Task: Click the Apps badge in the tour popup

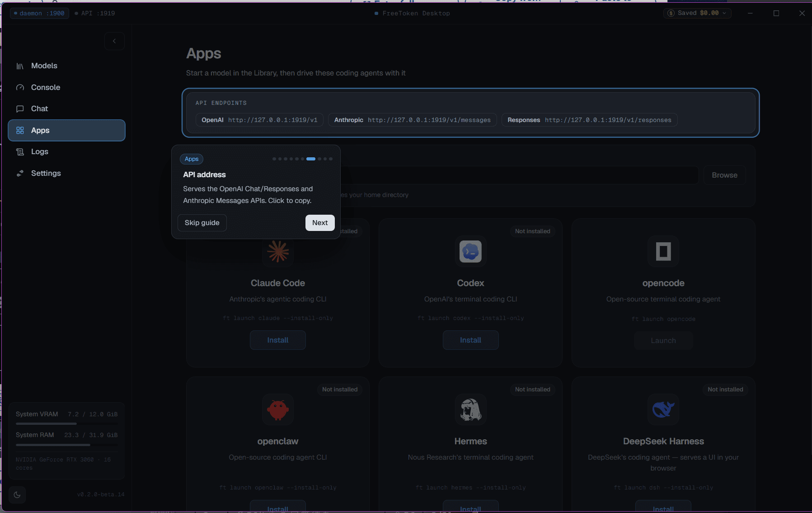Action: tap(192, 159)
